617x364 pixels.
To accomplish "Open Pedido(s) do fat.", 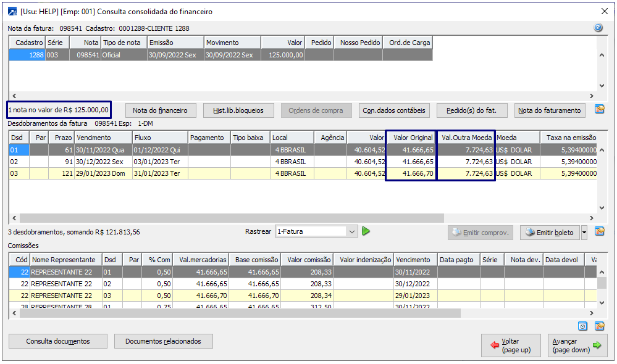I will click(x=472, y=110).
